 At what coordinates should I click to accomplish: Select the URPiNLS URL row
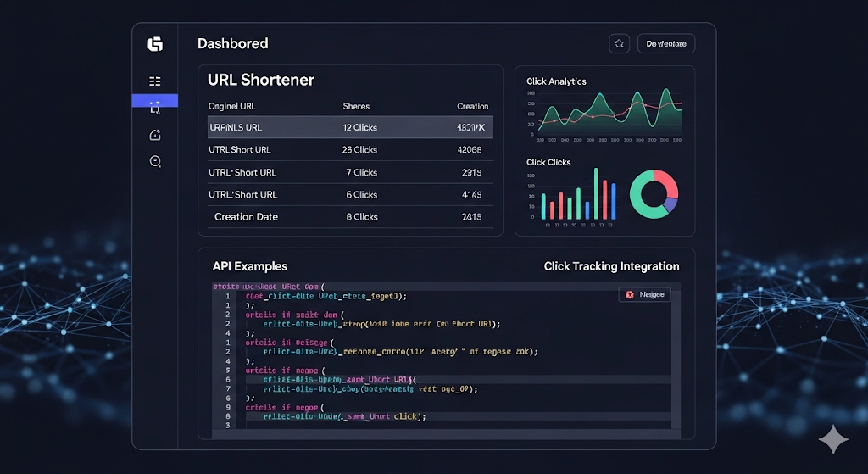pyautogui.click(x=350, y=127)
